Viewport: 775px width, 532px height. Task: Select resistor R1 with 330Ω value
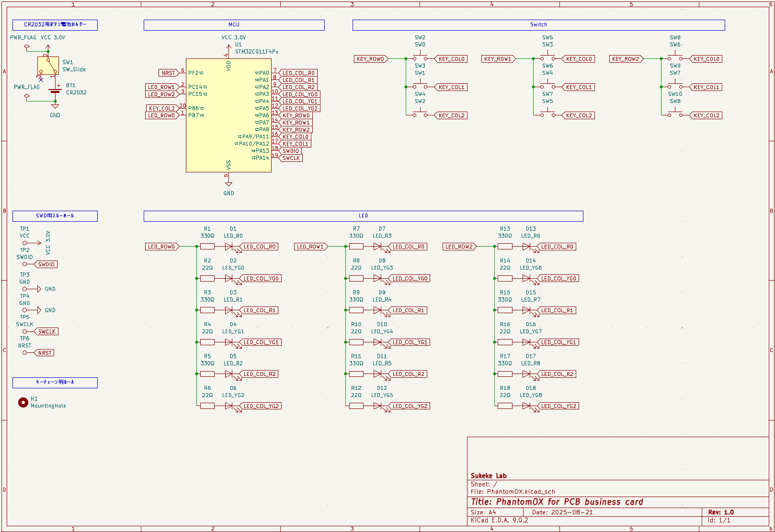(x=207, y=246)
